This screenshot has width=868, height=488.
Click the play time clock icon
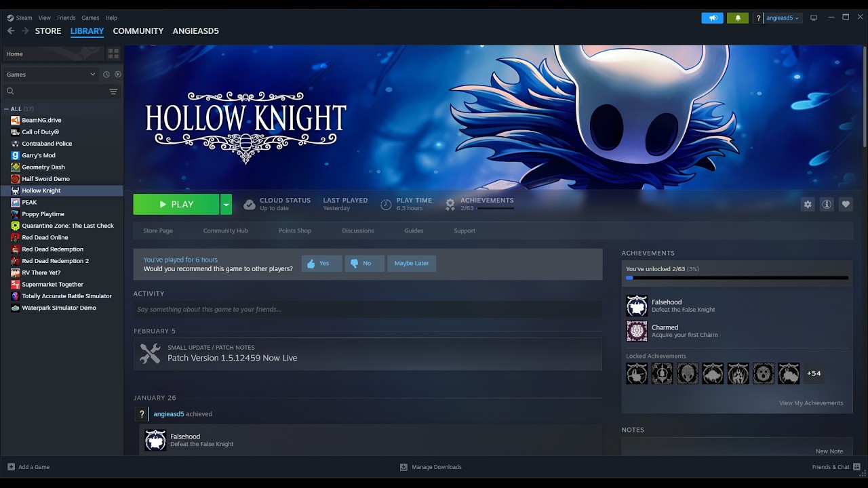pos(386,204)
